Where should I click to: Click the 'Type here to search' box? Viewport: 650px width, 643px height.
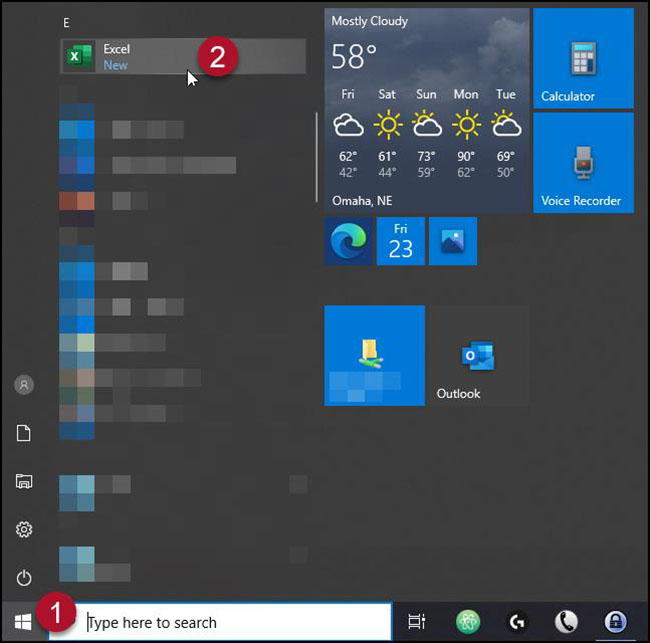click(x=221, y=622)
